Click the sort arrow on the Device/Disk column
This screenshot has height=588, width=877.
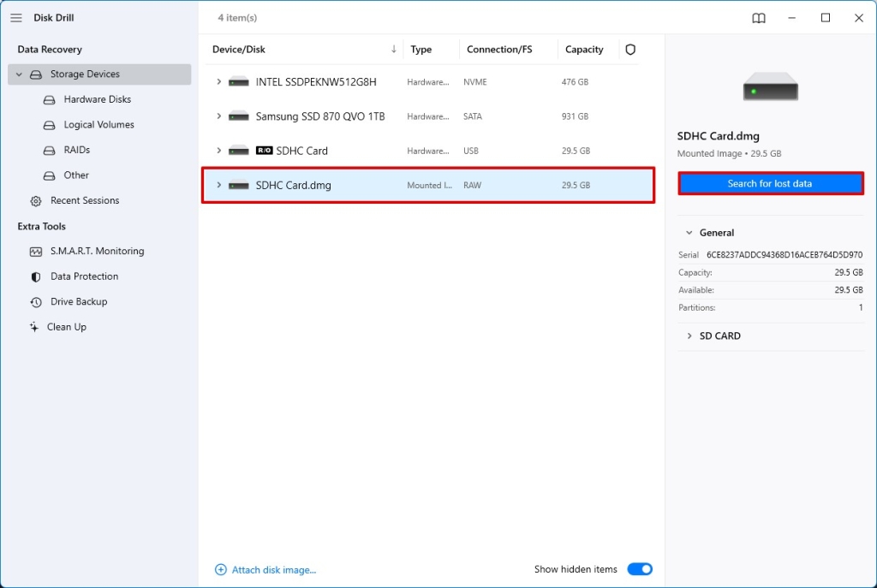tap(394, 49)
